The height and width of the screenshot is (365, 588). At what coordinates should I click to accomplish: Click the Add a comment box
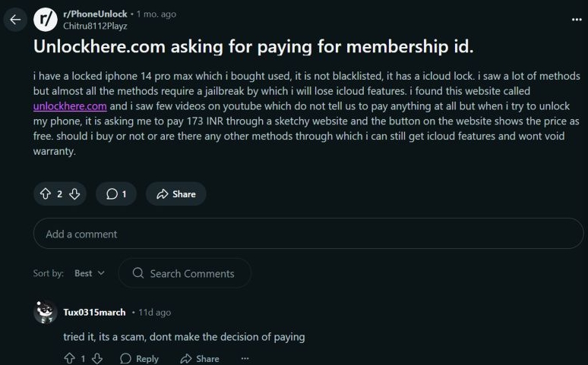pyautogui.click(x=308, y=234)
